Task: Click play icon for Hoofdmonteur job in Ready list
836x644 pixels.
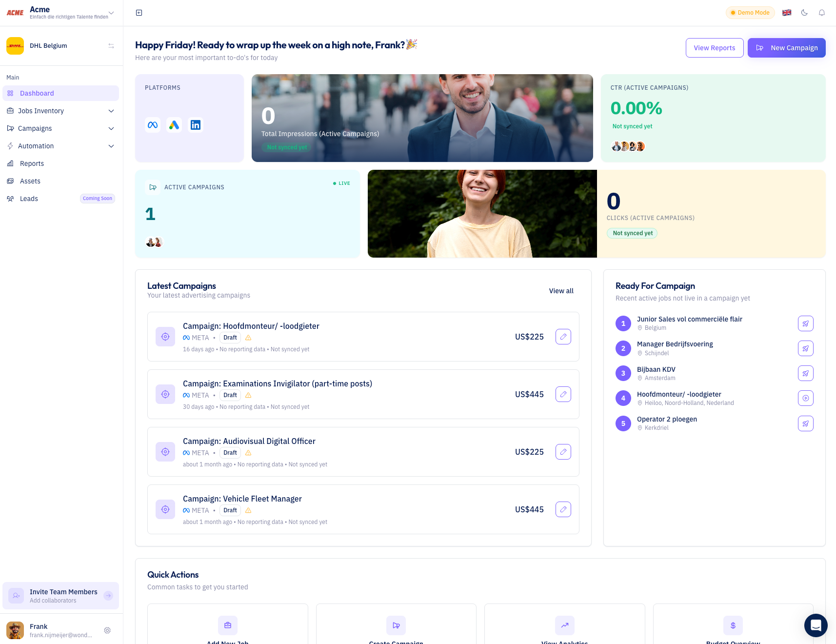Action: pyautogui.click(x=806, y=398)
